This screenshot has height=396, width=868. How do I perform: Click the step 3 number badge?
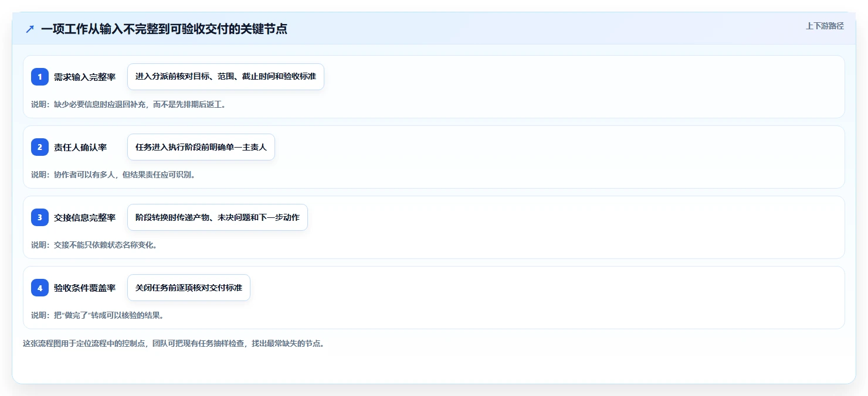(x=40, y=217)
